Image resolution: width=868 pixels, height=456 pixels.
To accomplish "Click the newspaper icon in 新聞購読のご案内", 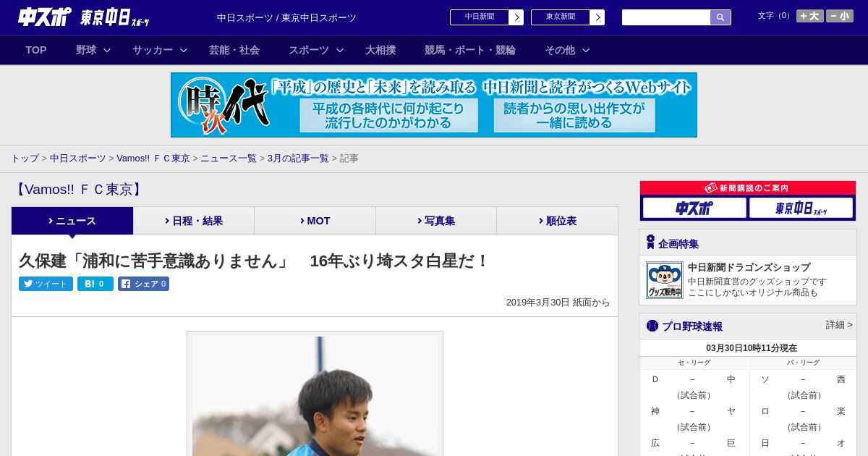I will click(x=711, y=187).
